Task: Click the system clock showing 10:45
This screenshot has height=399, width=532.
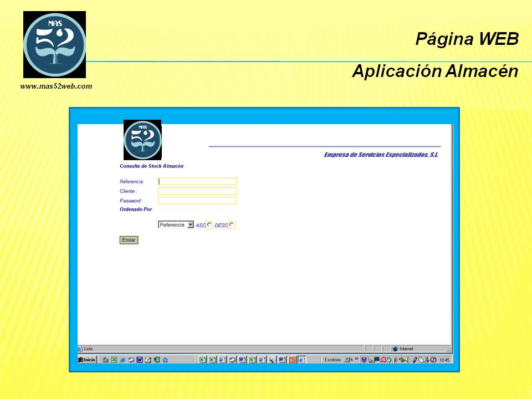Action: 444,360
